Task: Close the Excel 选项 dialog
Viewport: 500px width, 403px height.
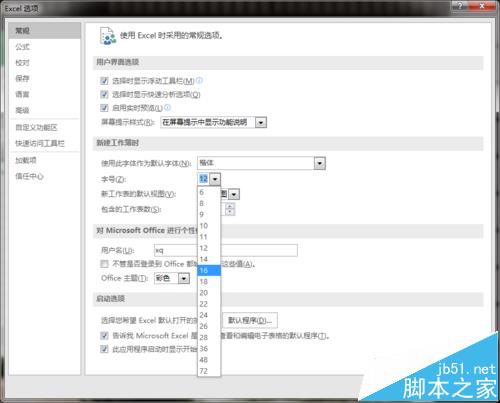Action: (483, 5)
